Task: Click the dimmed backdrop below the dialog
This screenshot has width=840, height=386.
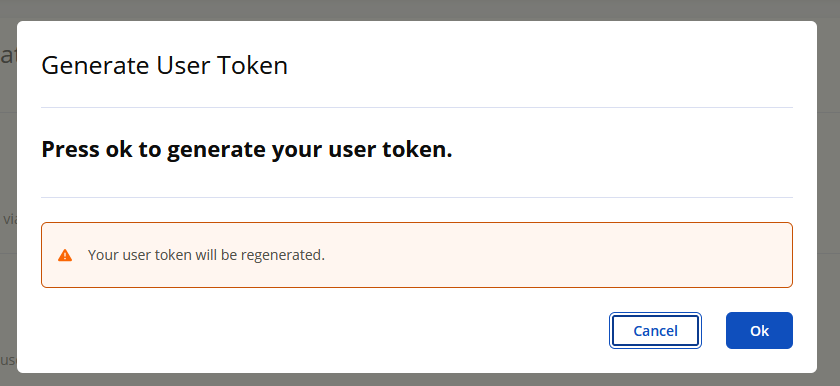Action: [x=420, y=380]
